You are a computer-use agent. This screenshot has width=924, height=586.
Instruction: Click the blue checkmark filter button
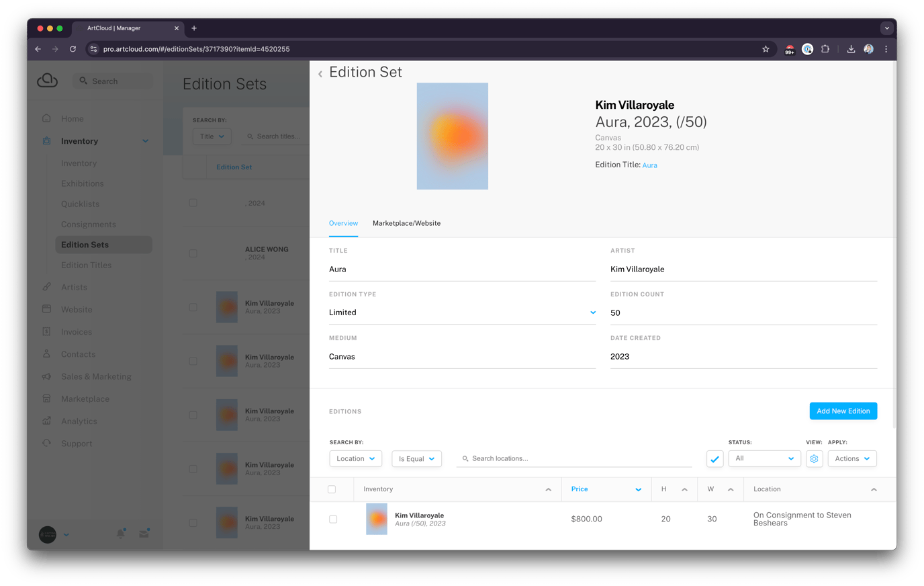714,459
